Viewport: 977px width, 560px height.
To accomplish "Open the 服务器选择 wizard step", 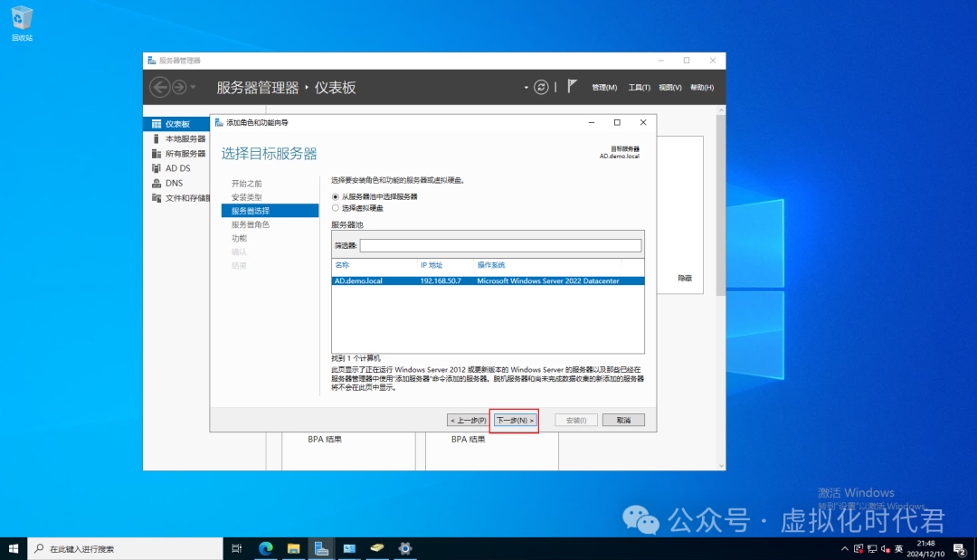I will coord(270,211).
